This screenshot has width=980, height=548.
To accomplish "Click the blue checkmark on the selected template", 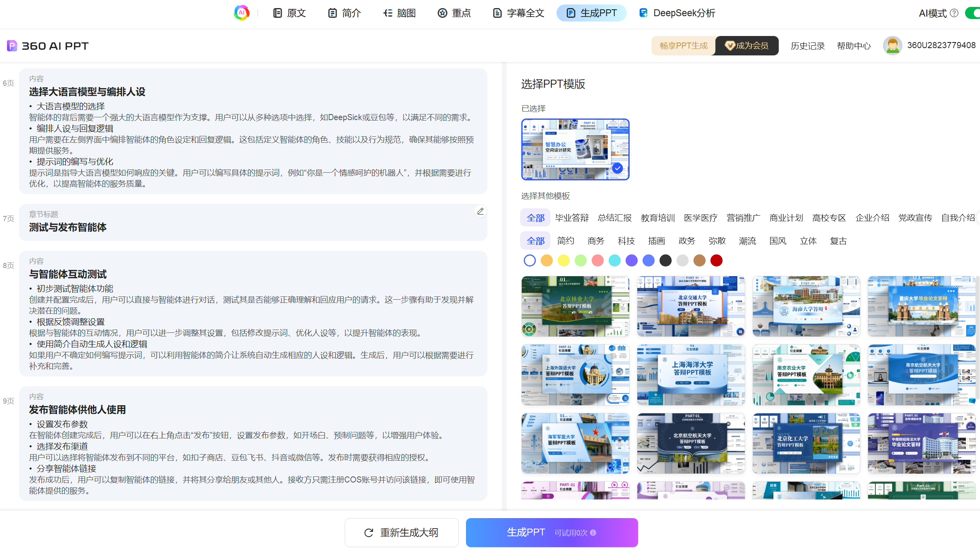I will coord(617,168).
